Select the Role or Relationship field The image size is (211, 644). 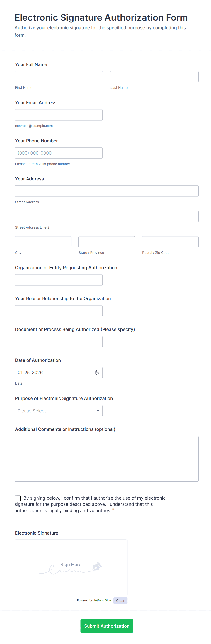[59, 311]
